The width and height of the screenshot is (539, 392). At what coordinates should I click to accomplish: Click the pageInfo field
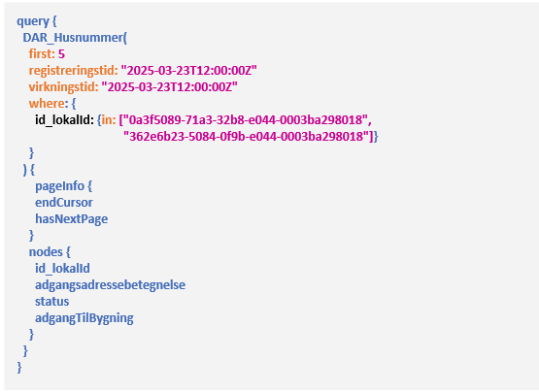coord(59,186)
